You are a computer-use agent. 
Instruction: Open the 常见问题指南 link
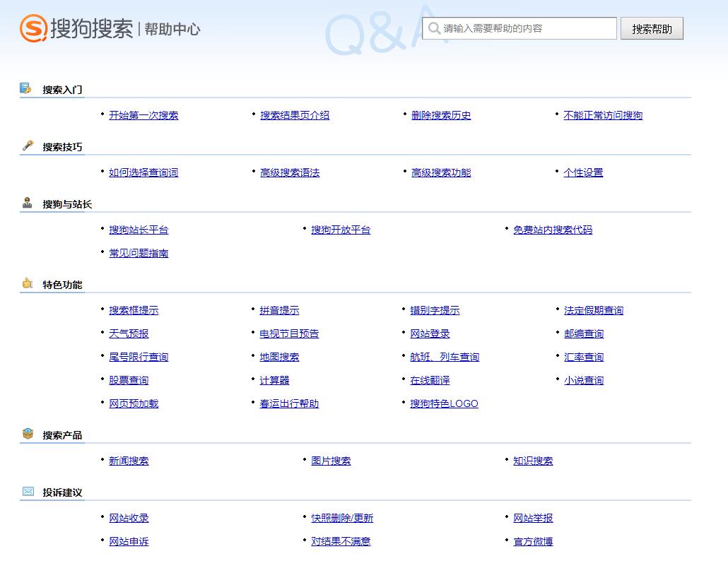click(139, 254)
